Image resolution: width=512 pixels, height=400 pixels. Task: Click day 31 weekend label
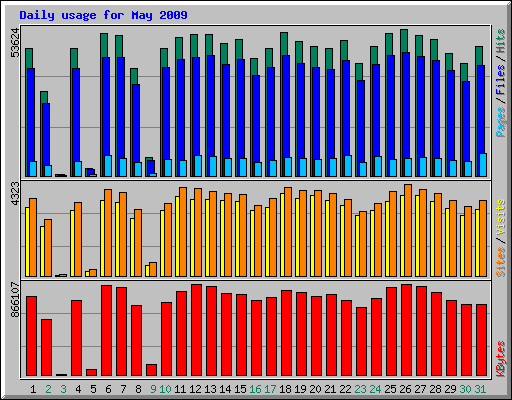click(480, 389)
